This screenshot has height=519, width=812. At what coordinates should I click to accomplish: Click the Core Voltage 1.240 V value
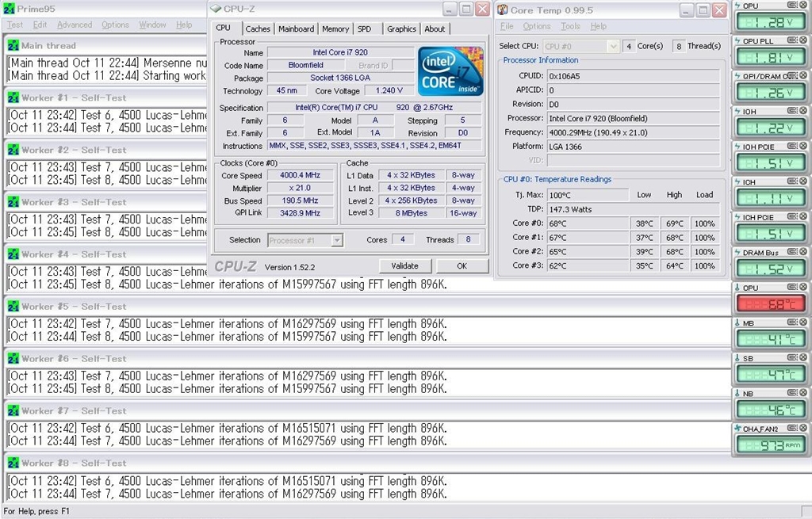tap(389, 90)
